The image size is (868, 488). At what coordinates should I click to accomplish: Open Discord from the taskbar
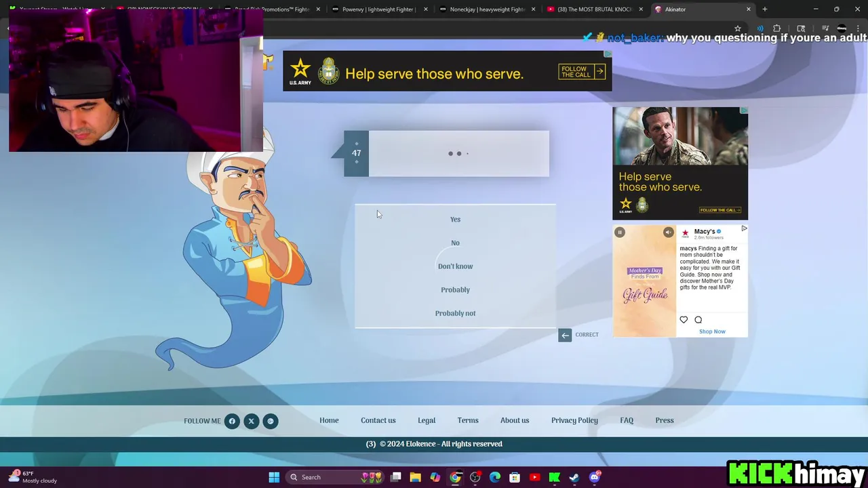pos(595,477)
